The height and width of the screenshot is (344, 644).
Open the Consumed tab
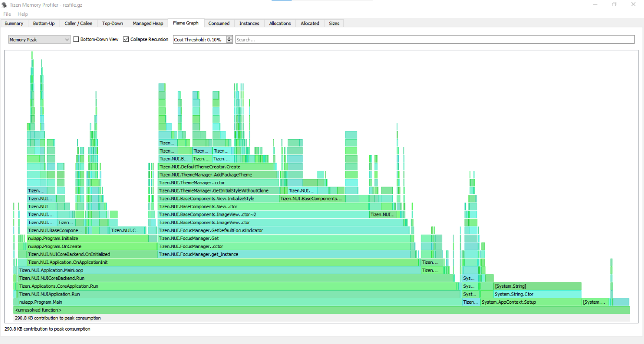pos(219,23)
